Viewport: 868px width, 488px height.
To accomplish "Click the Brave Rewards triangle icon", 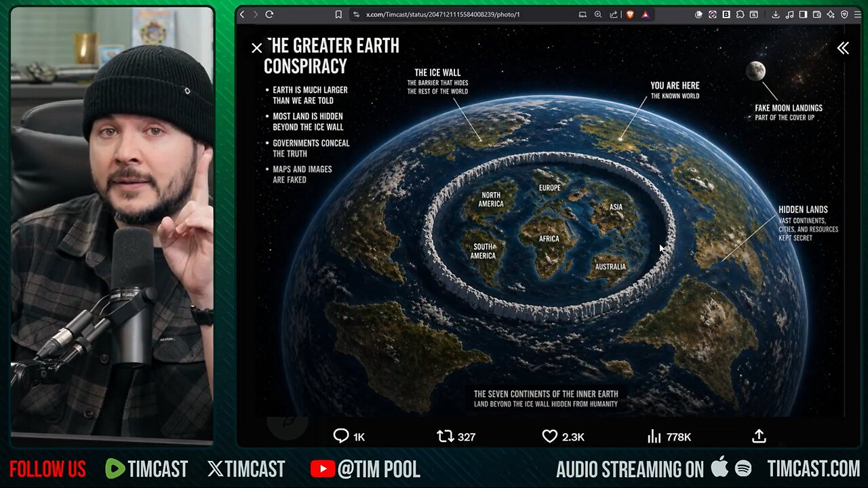I will tap(646, 14).
